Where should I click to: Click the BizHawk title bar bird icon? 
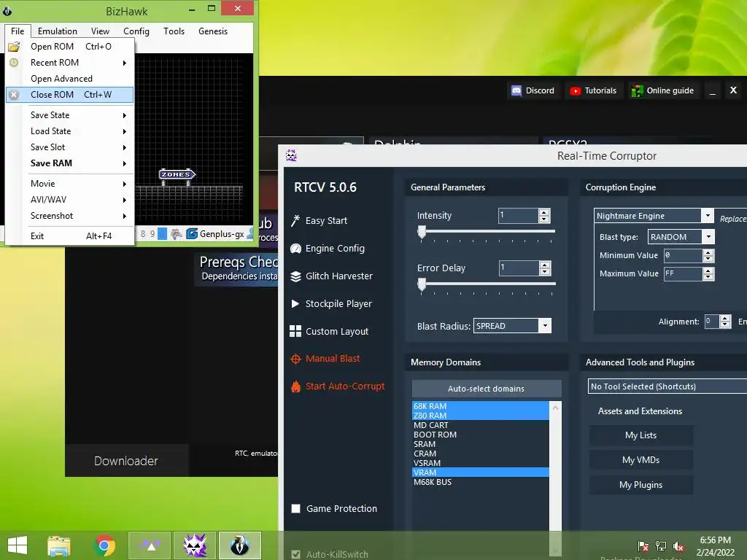[x=7, y=10]
